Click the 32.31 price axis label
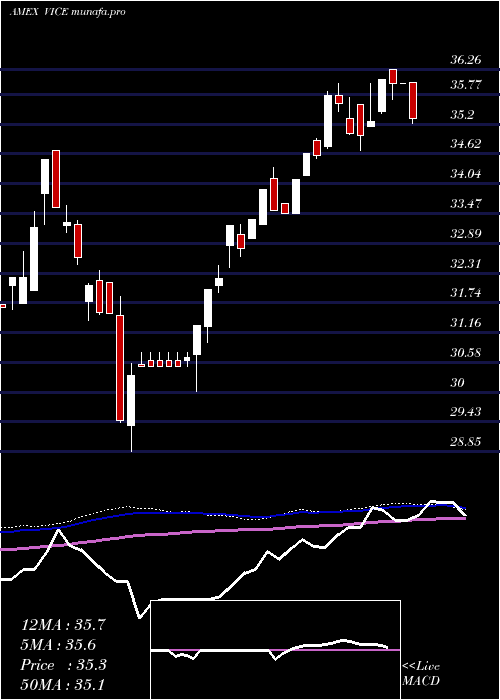This screenshot has height=700, width=500. 466,263
